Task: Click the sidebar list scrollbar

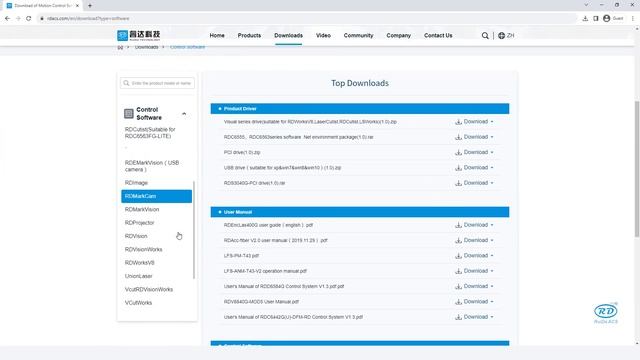Action: [194, 230]
